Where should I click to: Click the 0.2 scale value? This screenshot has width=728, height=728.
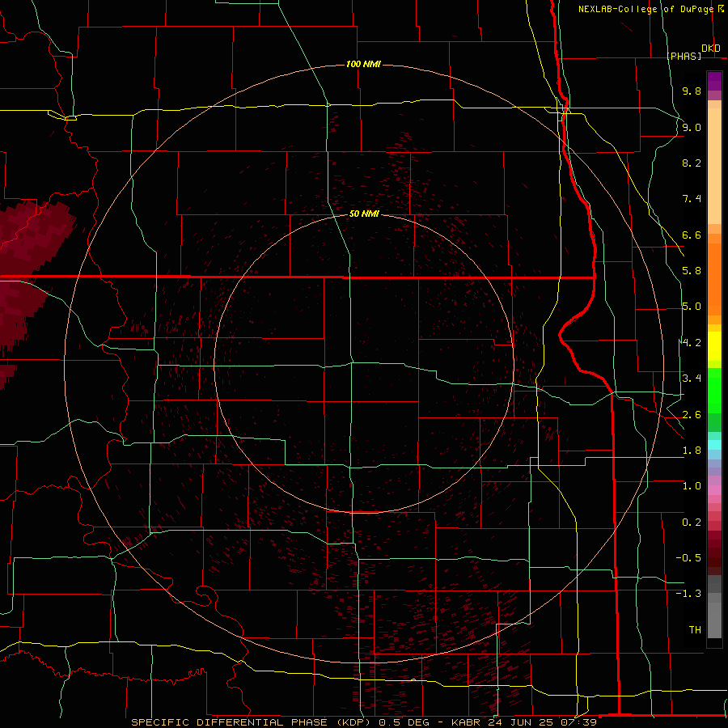pyautogui.click(x=692, y=523)
